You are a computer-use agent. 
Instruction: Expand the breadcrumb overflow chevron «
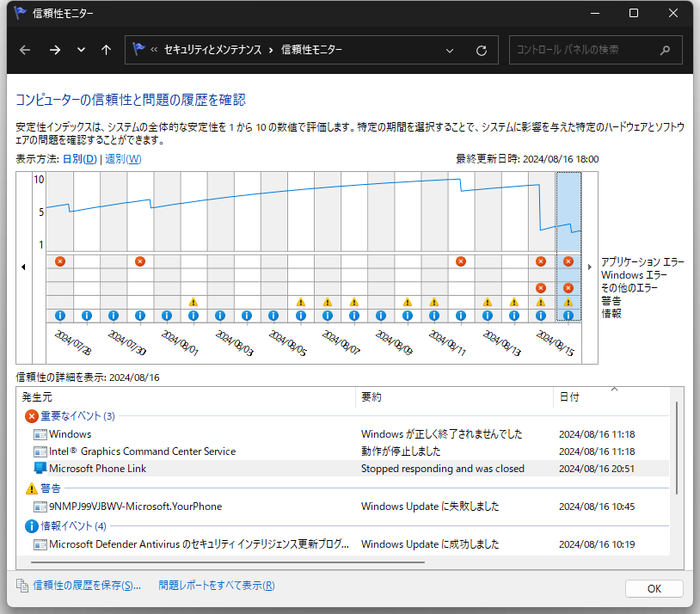coord(154,50)
